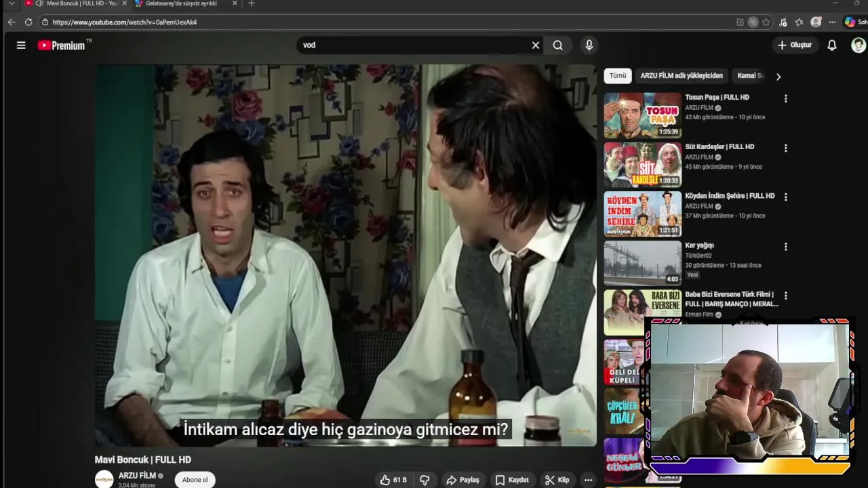868x488 pixels.
Task: Click the tracking prevention eye icon
Action: (753, 22)
